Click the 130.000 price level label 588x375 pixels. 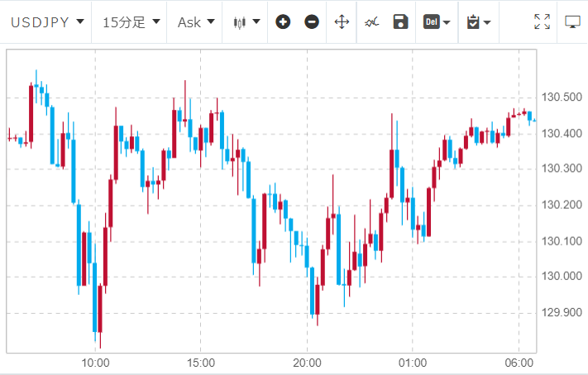pos(561,277)
